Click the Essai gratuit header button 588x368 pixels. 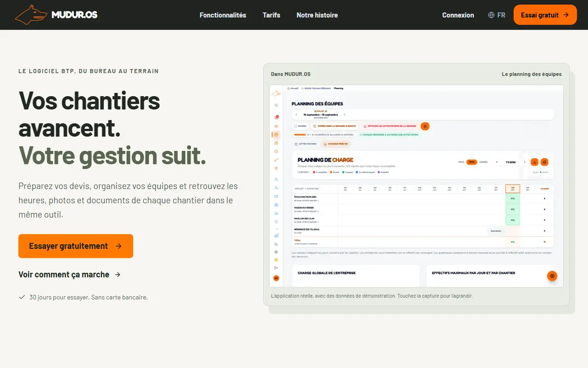coord(545,15)
